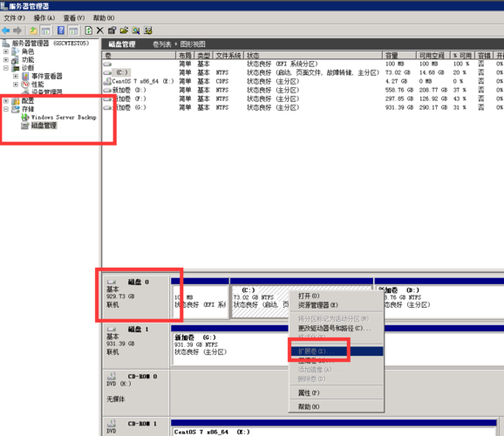Sort by the 类型 column header
Viewport: 504px width, 436px height.
click(203, 56)
